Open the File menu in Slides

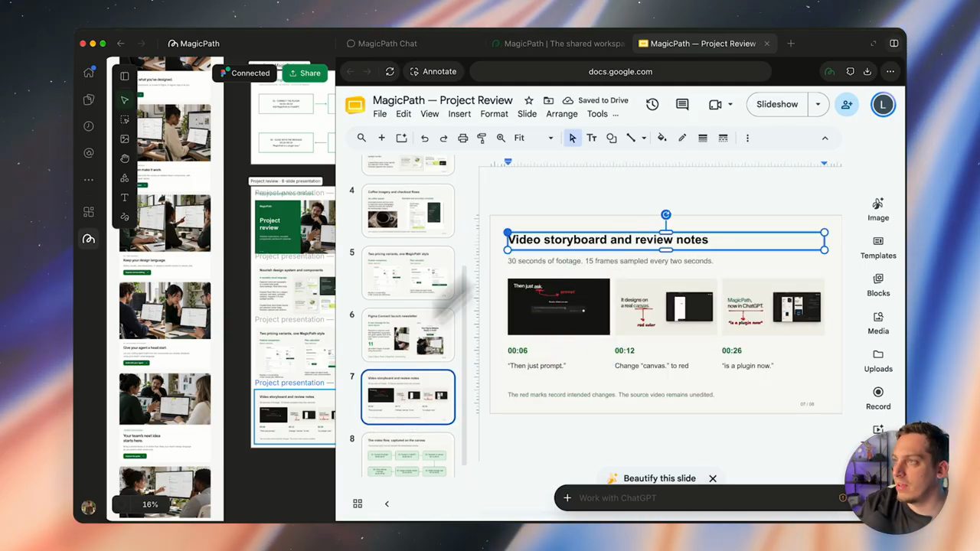click(380, 114)
